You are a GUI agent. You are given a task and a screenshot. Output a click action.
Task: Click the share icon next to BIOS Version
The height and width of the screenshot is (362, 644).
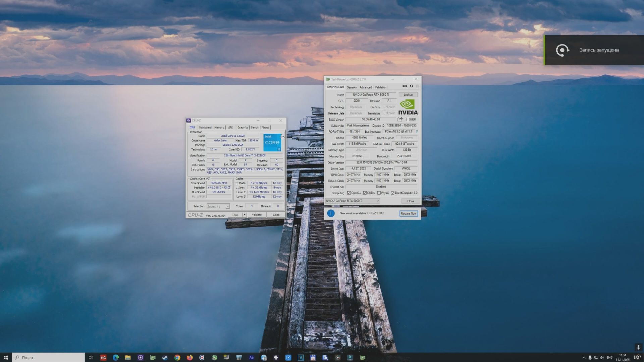[x=400, y=119]
